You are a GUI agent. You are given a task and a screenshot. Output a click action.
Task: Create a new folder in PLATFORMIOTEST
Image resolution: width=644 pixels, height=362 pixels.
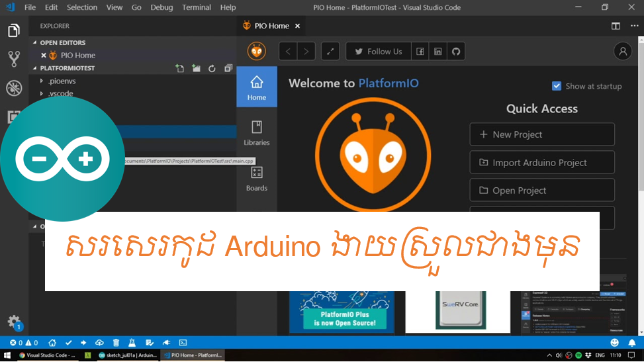196,68
